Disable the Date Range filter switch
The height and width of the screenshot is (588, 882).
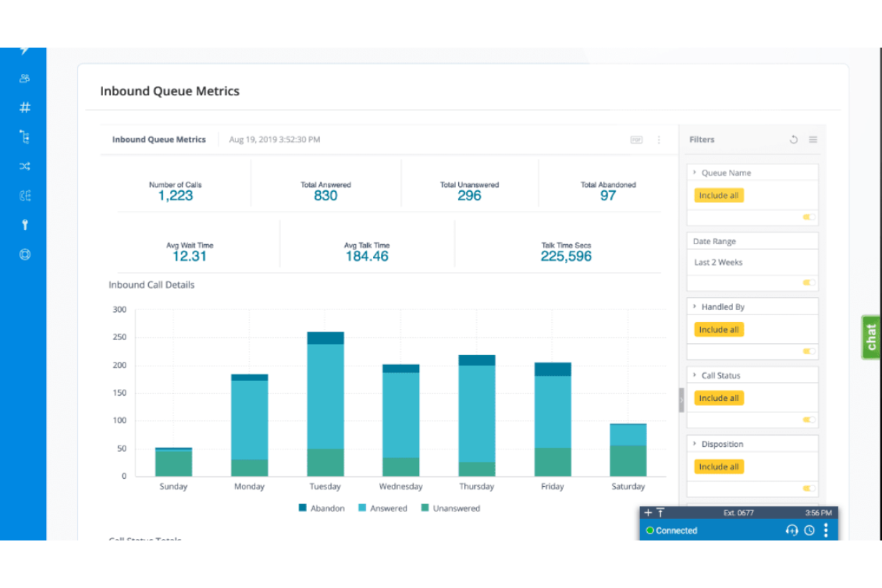pos(808,283)
